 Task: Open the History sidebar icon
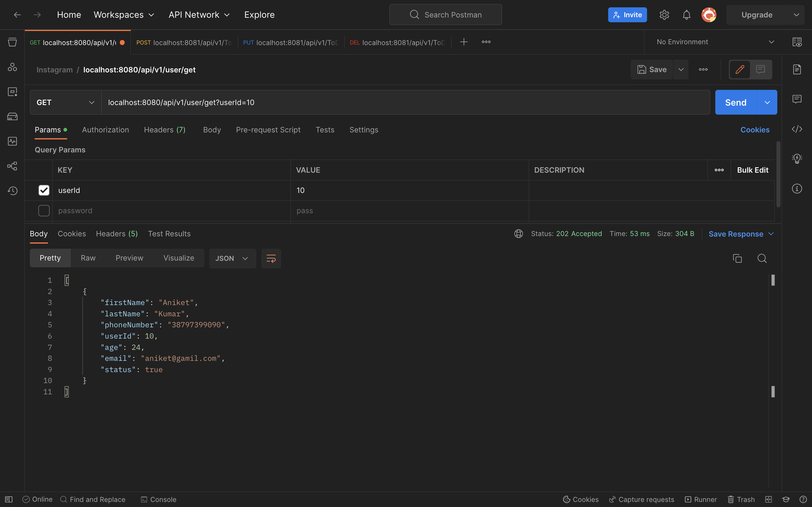click(12, 191)
